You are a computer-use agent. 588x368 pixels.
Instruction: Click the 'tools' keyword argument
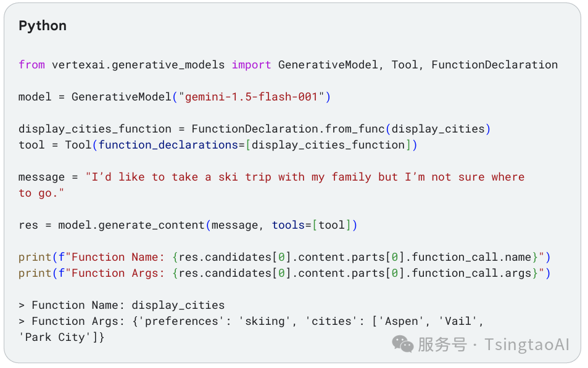pyautogui.click(x=288, y=225)
